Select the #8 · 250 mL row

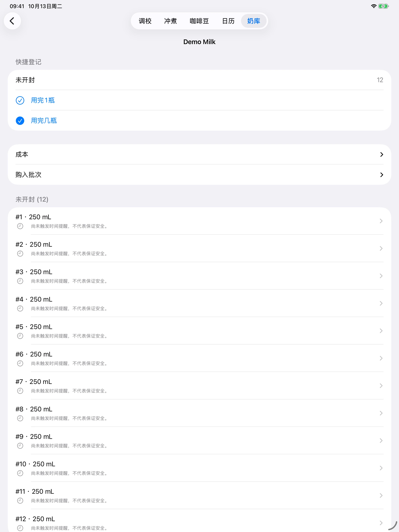click(x=199, y=413)
